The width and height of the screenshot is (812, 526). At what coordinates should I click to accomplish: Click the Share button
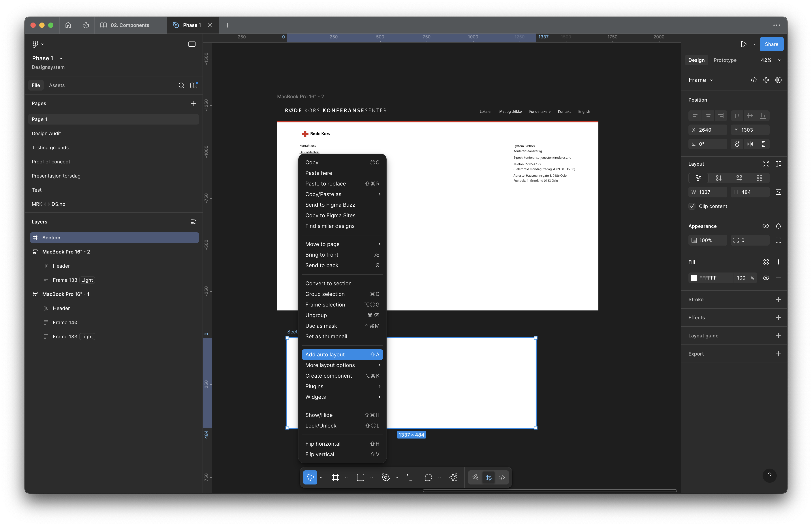771,44
